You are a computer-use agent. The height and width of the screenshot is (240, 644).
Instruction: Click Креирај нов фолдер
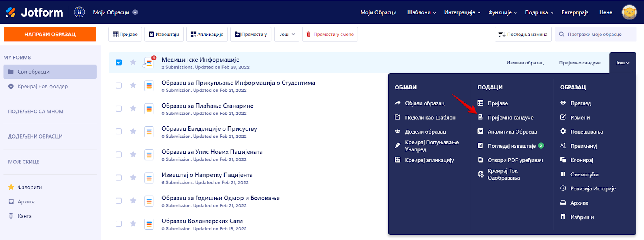click(x=38, y=86)
